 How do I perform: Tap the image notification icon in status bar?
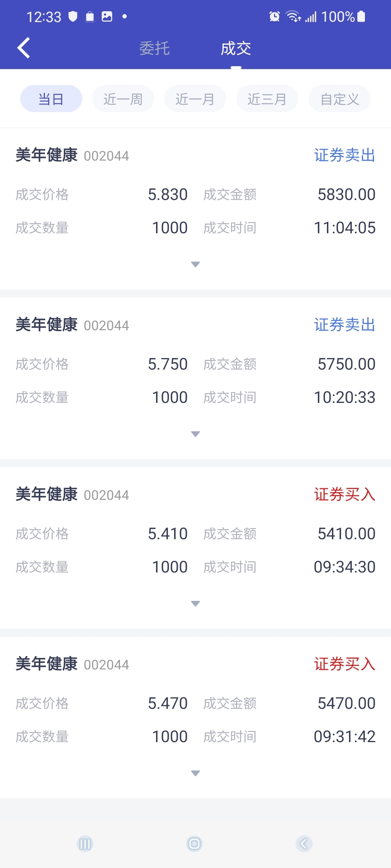pyautogui.click(x=107, y=17)
